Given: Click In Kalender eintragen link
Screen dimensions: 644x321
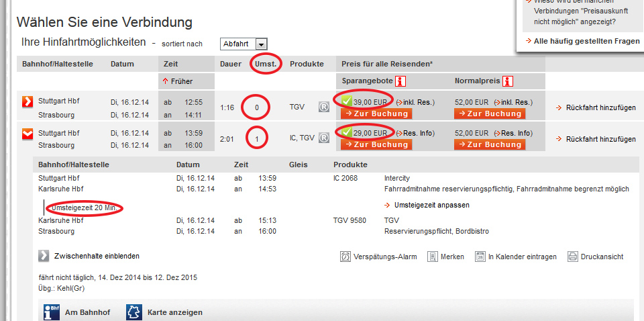Looking at the screenshot, I should 523,257.
